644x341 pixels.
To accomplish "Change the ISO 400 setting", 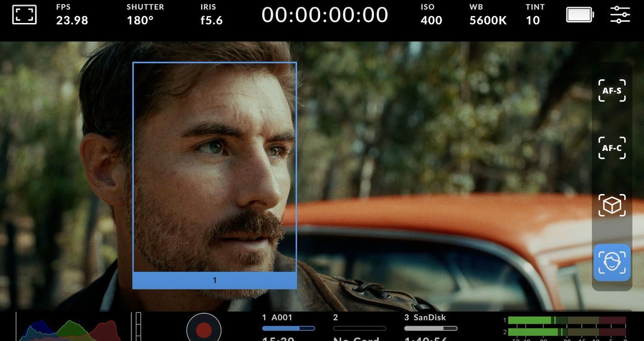I will pyautogui.click(x=431, y=15).
